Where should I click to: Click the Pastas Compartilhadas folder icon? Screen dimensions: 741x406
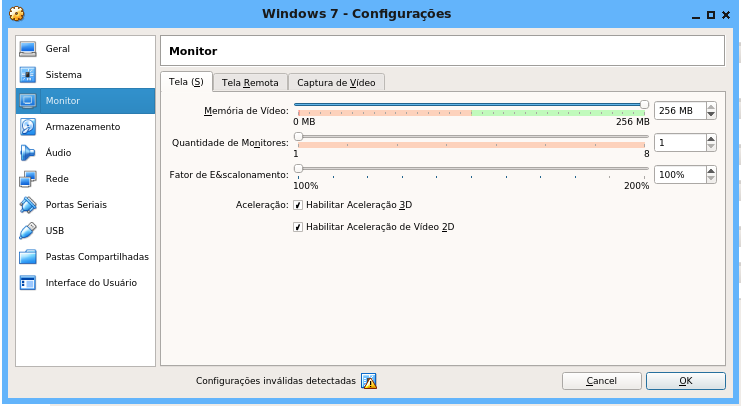28,257
